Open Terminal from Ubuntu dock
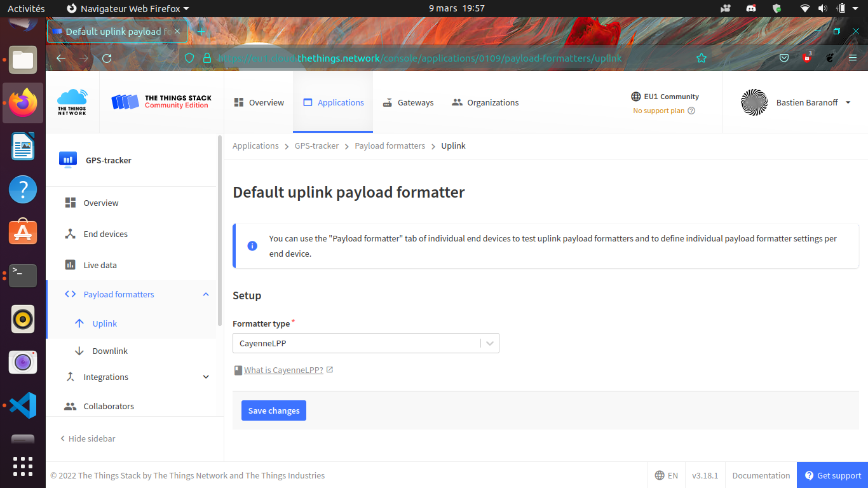Image resolution: width=868 pixels, height=488 pixels. pyautogui.click(x=23, y=275)
